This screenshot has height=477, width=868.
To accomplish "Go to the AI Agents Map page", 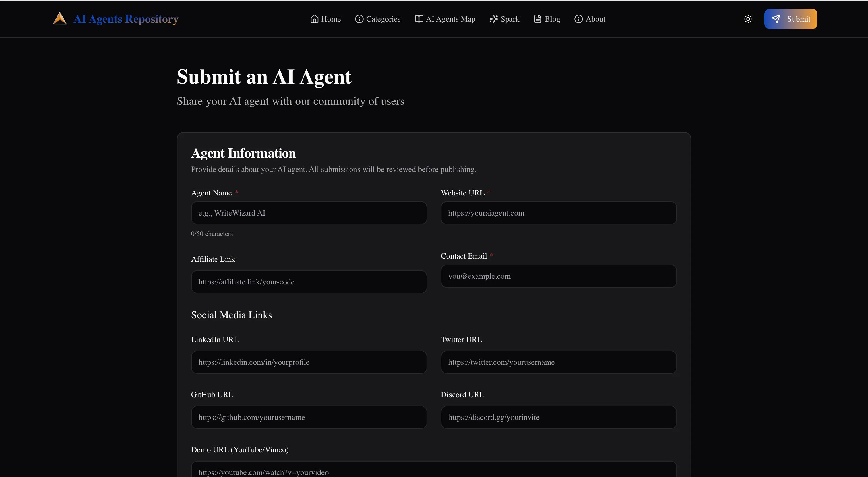I will (445, 19).
